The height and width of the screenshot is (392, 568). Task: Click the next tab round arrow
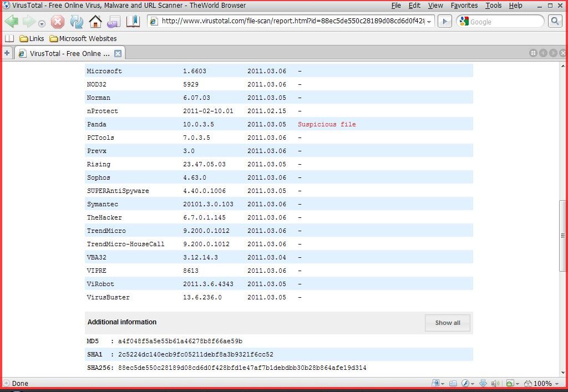coord(553,53)
